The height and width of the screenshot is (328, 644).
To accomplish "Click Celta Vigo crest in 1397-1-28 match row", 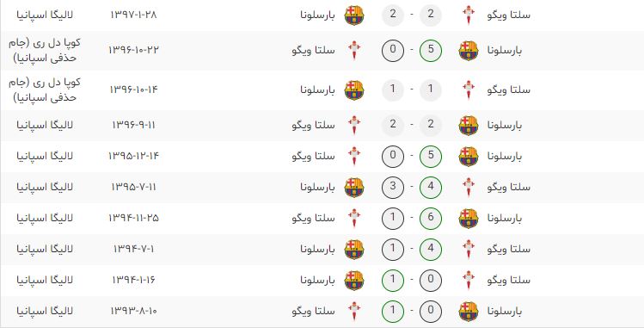I will pos(469,15).
